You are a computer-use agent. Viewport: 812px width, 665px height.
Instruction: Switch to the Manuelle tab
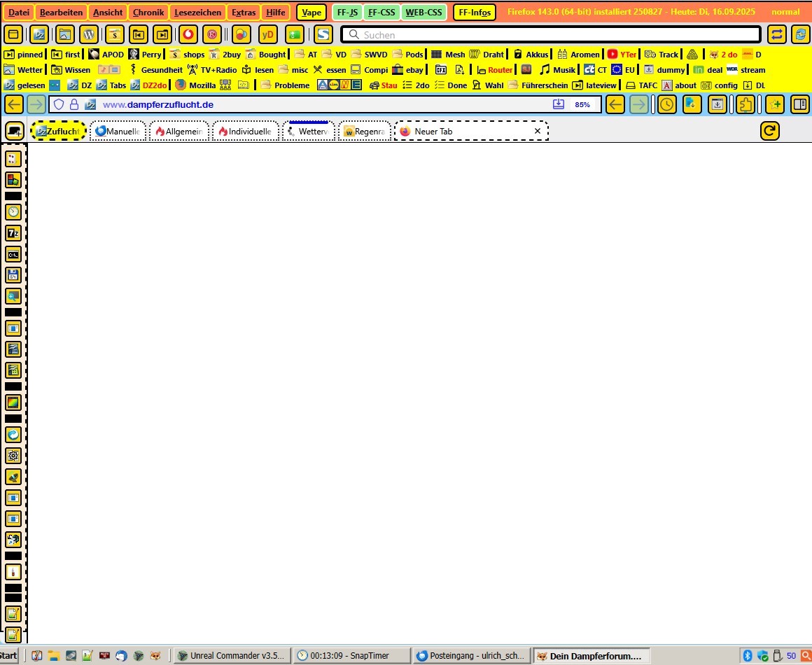point(118,131)
